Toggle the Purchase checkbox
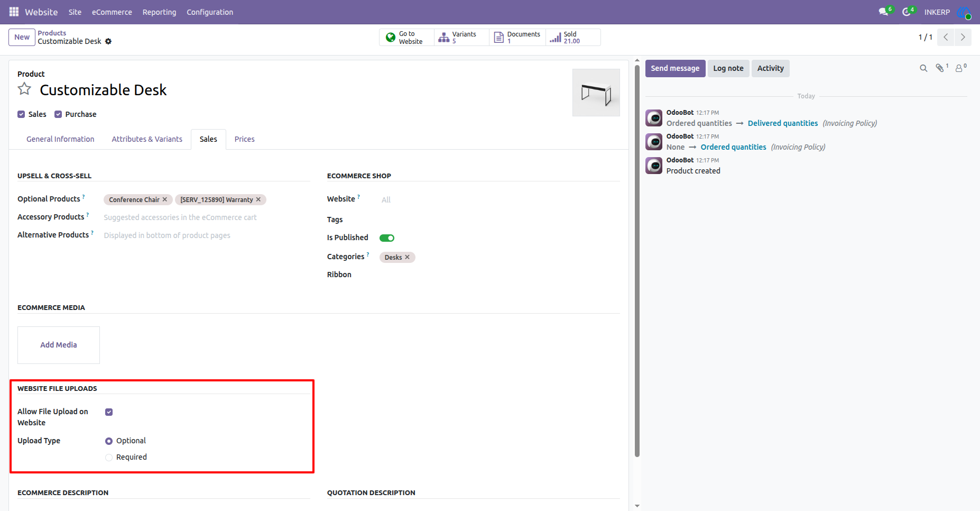This screenshot has height=511, width=980. point(58,114)
